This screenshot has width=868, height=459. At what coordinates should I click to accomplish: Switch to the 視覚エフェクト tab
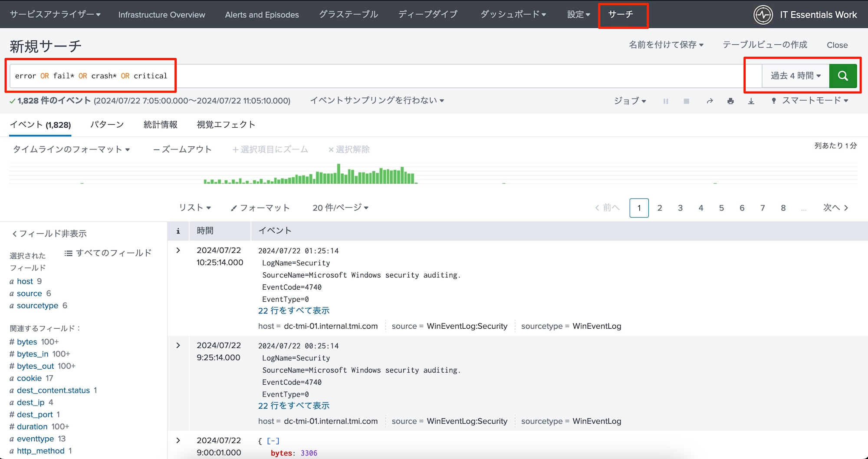coord(226,125)
